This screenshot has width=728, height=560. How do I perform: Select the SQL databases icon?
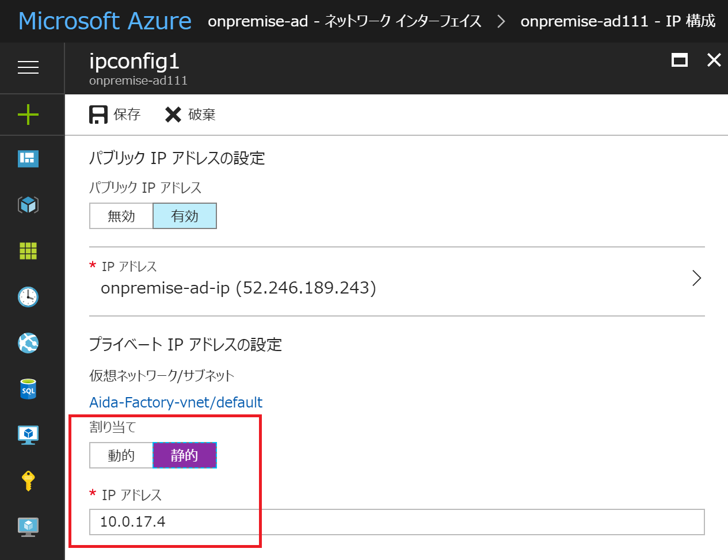click(x=28, y=389)
